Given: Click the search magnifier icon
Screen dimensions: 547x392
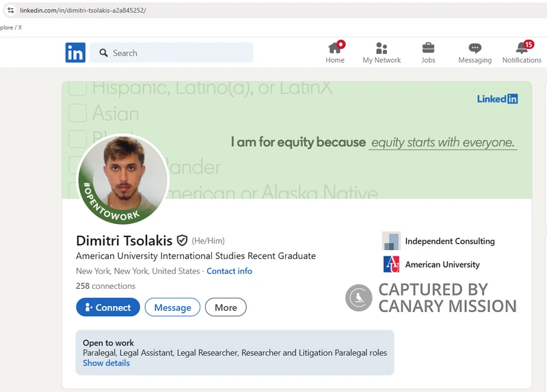Looking at the screenshot, I should click(103, 53).
